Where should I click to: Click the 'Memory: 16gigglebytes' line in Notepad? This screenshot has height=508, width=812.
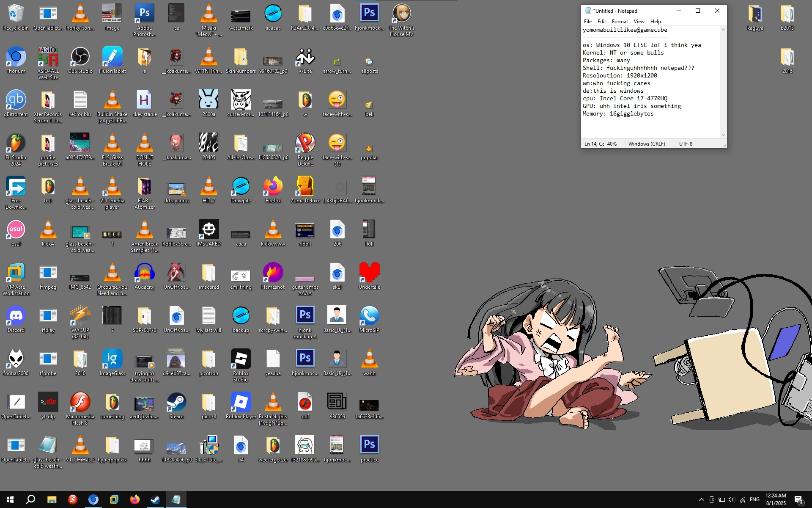coord(618,113)
